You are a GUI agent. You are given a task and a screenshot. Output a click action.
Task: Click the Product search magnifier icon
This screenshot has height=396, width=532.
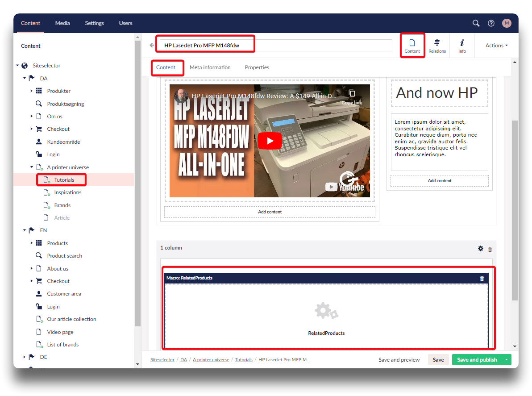coord(39,255)
